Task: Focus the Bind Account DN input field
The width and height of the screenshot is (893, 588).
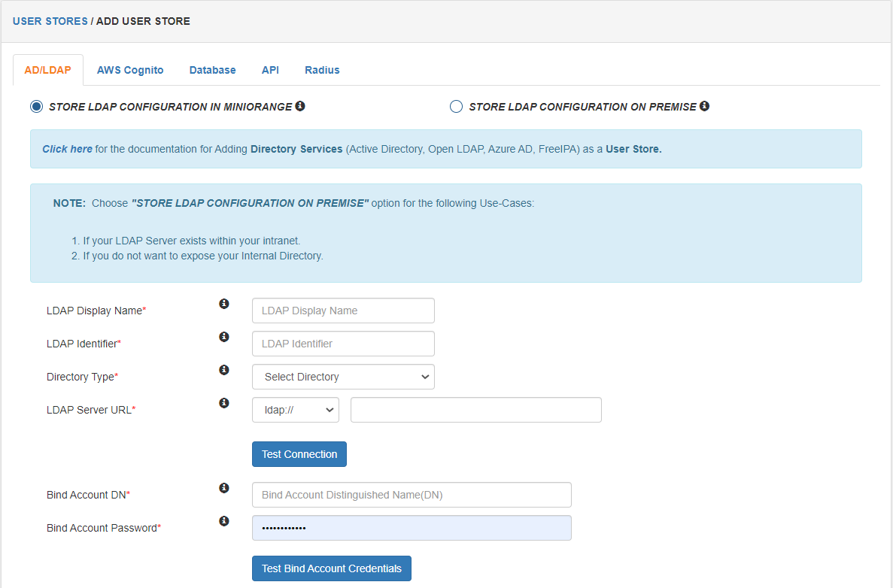Action: 412,495
